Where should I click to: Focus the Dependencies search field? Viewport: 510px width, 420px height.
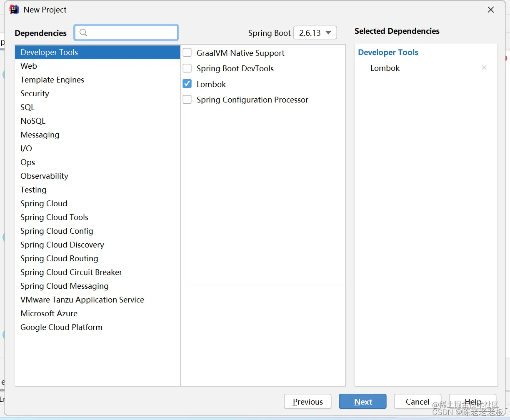coord(126,32)
